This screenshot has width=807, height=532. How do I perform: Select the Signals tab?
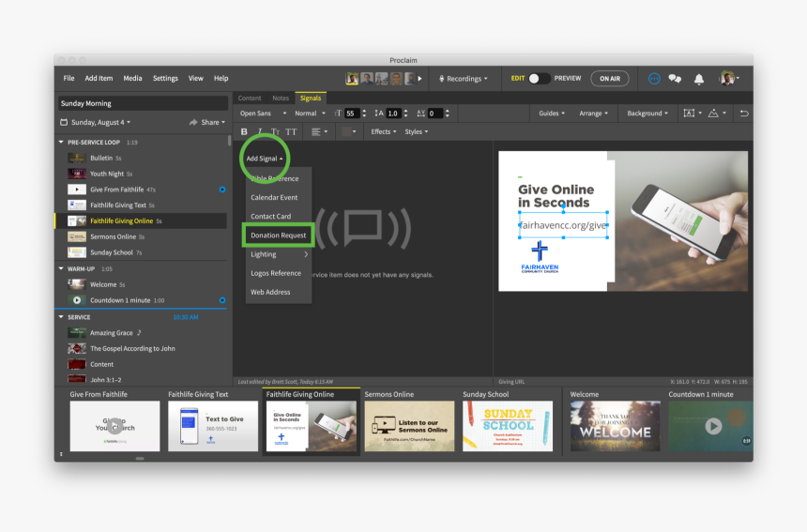click(x=311, y=99)
